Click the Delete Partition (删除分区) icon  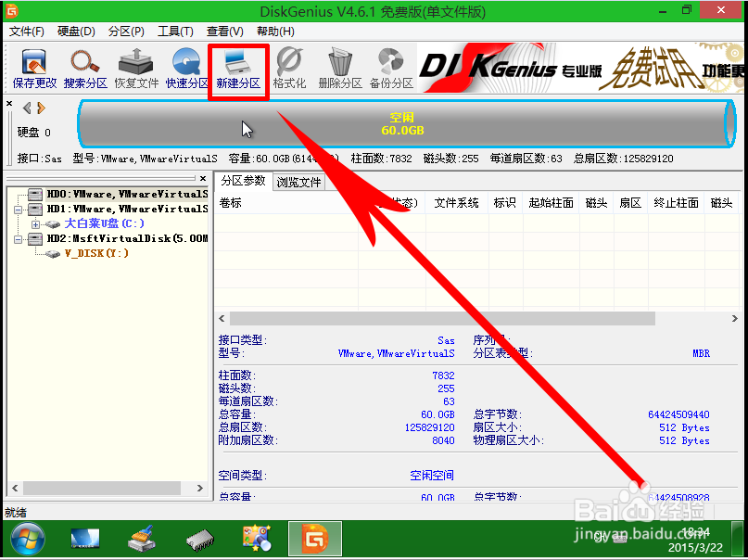(339, 70)
